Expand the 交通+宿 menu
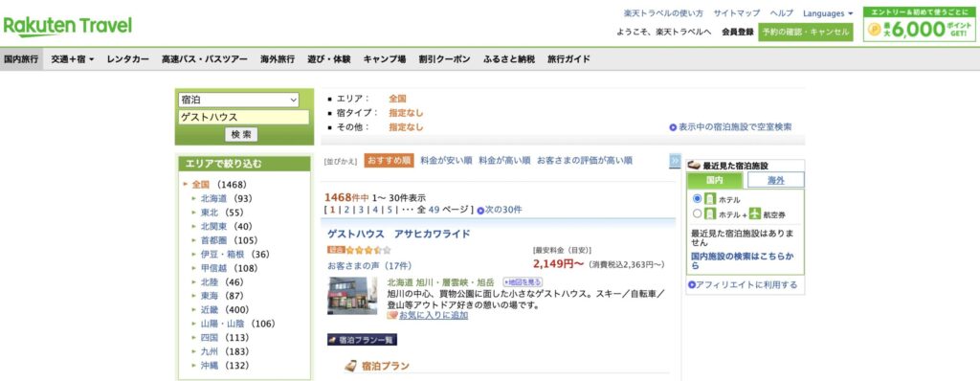 pyautogui.click(x=73, y=59)
